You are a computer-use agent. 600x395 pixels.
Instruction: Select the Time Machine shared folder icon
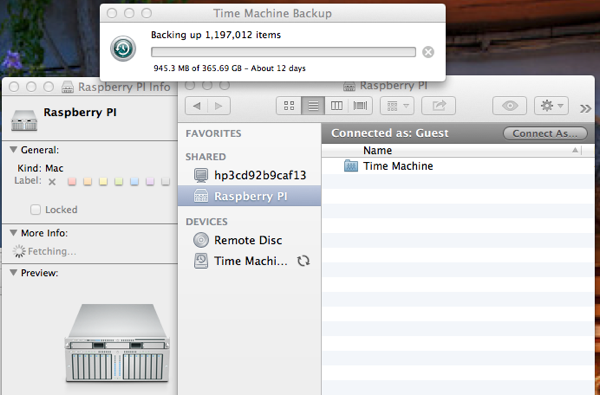[x=351, y=166]
